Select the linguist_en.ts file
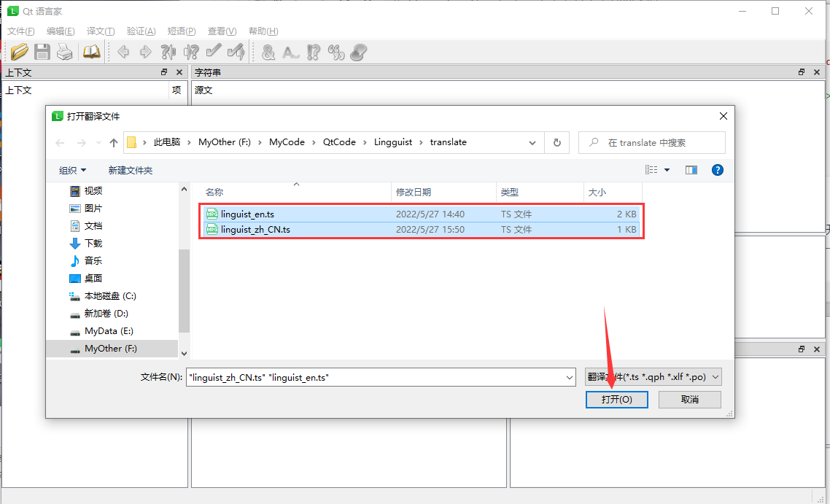 (x=422, y=214)
